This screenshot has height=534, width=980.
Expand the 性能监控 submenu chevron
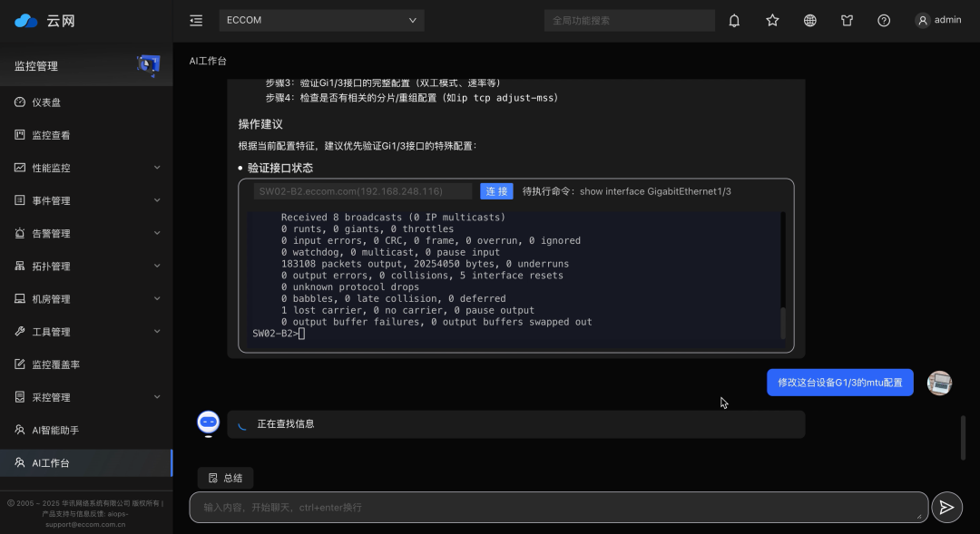[x=157, y=168]
